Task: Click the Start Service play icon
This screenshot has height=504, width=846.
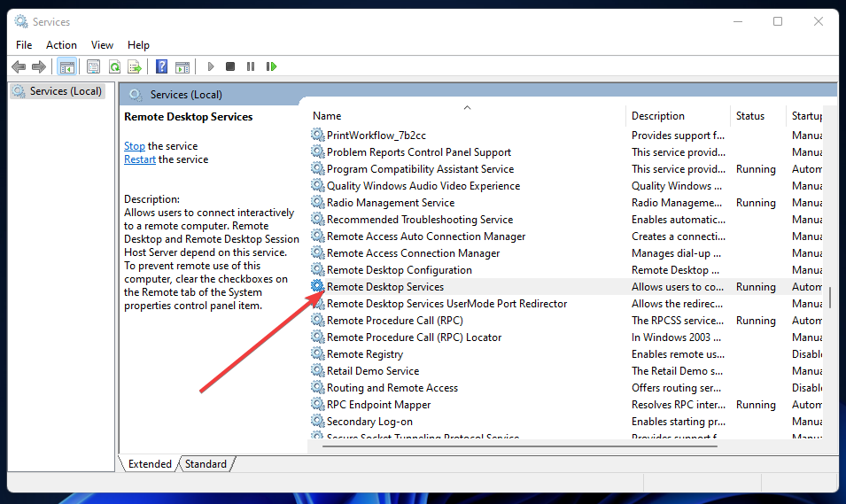Action: (x=210, y=66)
